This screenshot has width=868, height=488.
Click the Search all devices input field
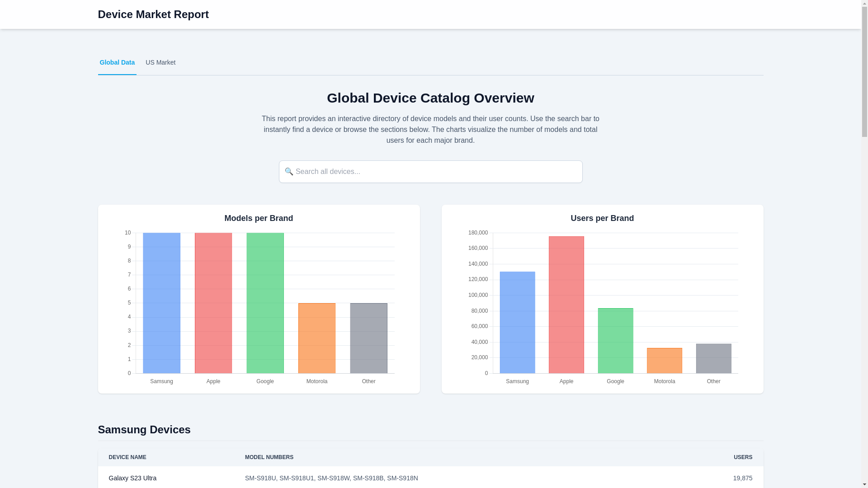point(430,172)
